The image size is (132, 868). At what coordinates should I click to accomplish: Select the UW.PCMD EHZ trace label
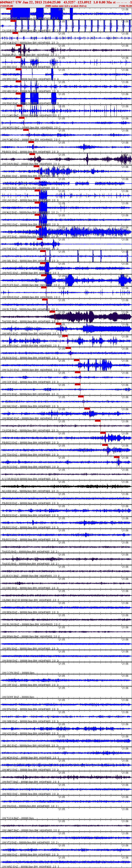[x=31, y=140]
